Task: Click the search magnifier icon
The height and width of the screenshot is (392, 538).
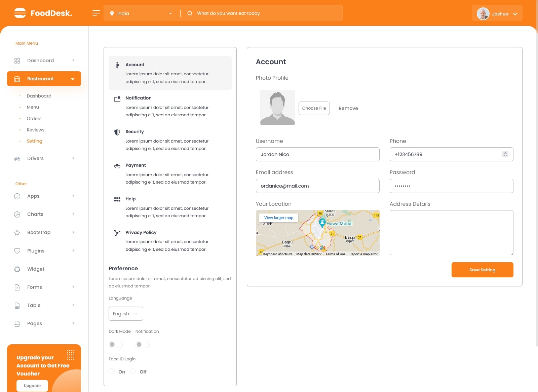Action: pos(190,13)
